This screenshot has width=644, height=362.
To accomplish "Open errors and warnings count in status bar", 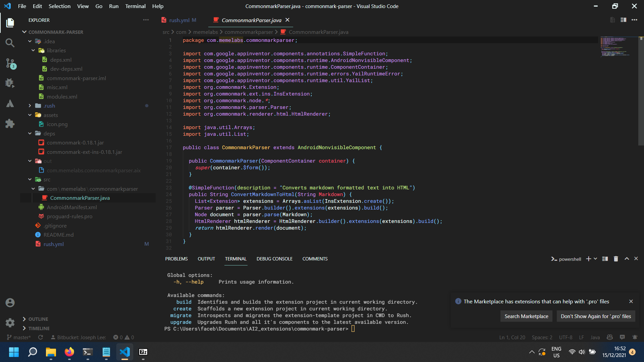I will click(x=123, y=337).
